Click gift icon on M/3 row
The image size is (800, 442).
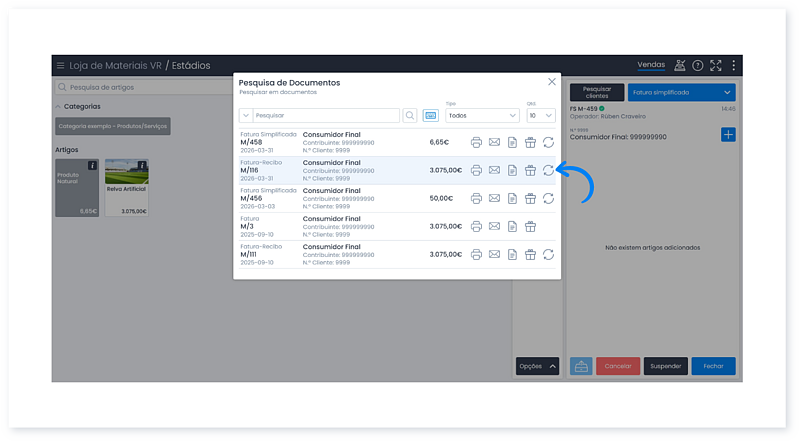pyautogui.click(x=530, y=226)
